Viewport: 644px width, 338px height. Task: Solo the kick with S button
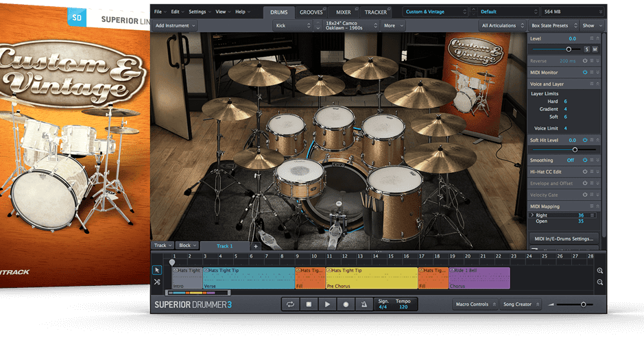[586, 49]
